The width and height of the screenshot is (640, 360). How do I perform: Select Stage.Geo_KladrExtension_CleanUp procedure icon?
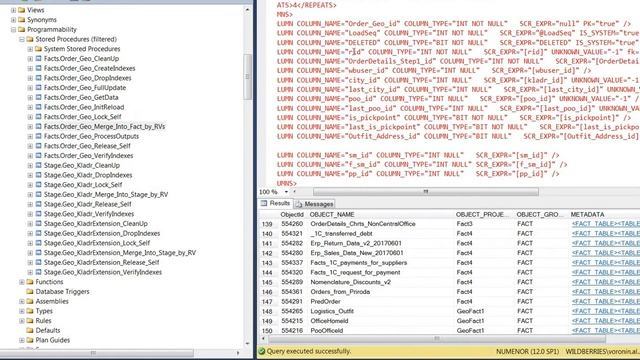39,224
